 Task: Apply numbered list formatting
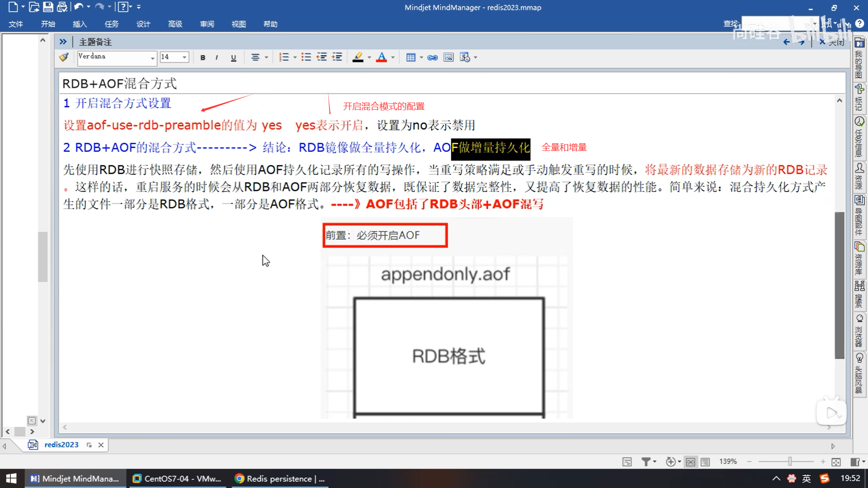coord(284,57)
